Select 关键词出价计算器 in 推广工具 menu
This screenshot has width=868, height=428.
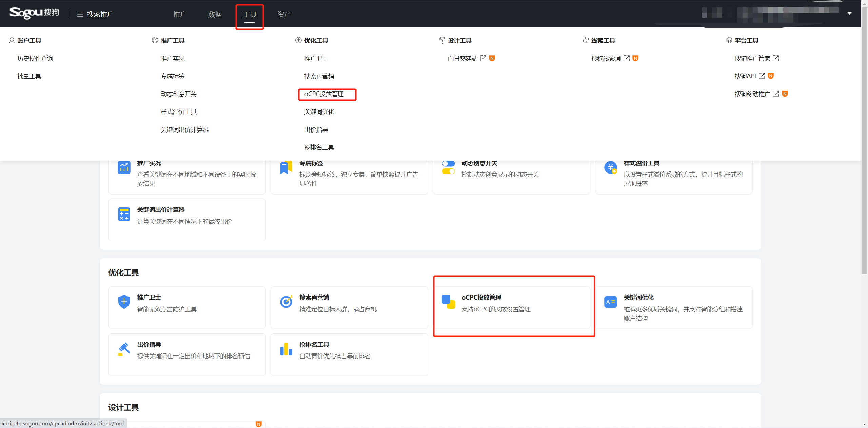184,130
